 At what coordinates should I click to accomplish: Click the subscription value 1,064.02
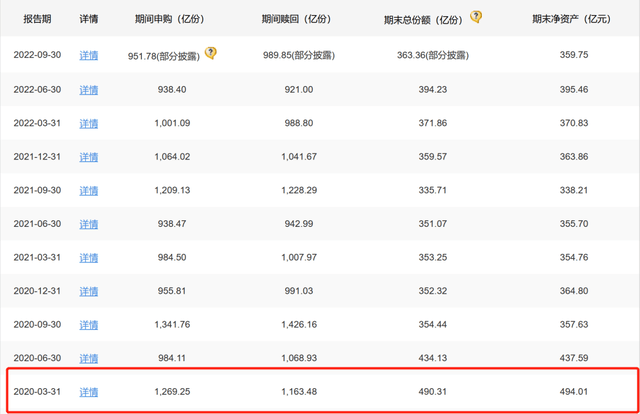point(172,156)
